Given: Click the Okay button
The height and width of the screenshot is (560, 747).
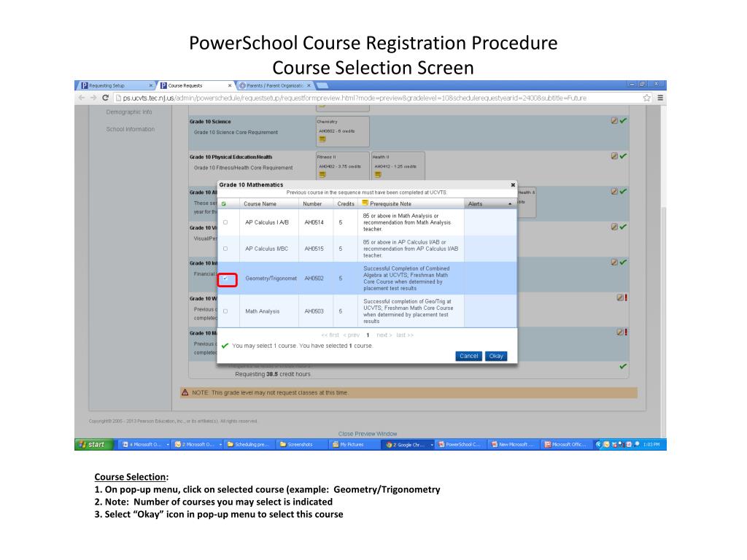Looking at the screenshot, I should click(496, 356).
